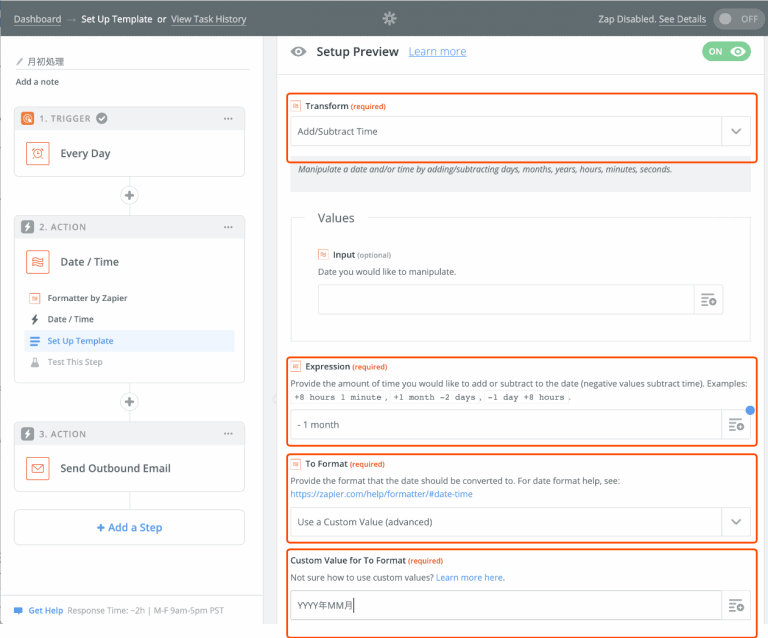Click insert-field icon beside the Custom Value box

(x=736, y=605)
